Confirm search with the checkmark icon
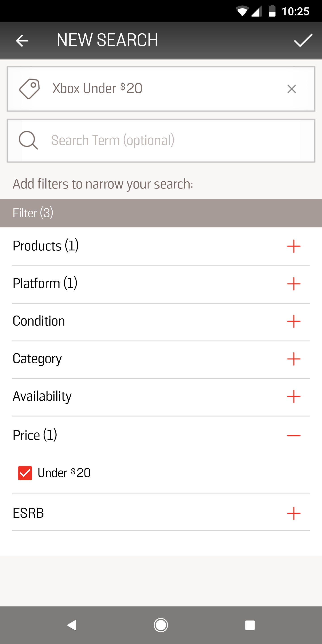 [x=303, y=40]
